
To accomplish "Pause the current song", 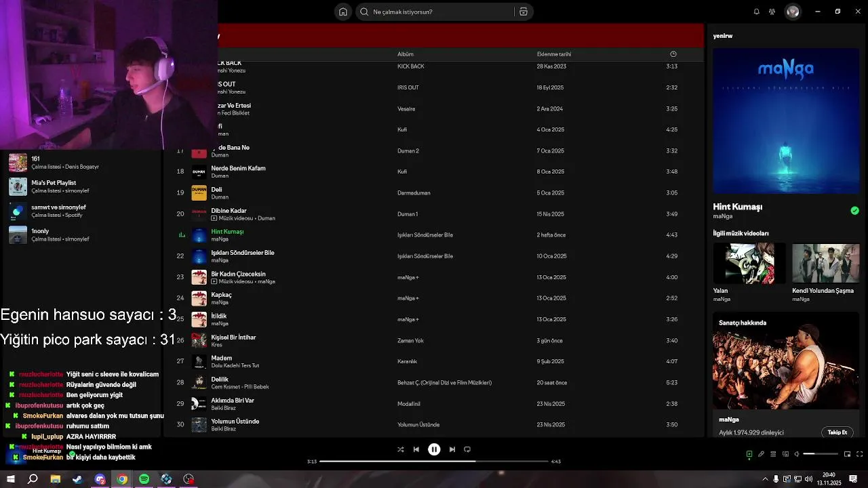I will click(x=434, y=449).
